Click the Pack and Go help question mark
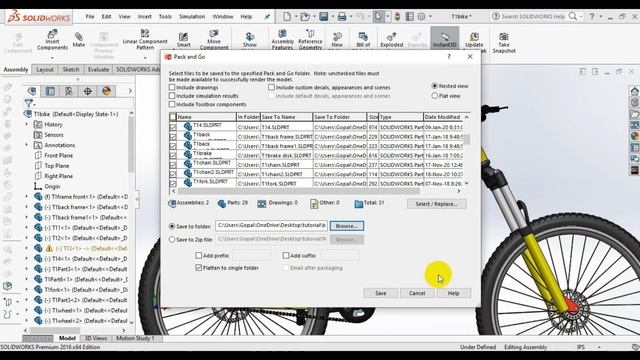Screen dimensions: 640x360 point(449,57)
